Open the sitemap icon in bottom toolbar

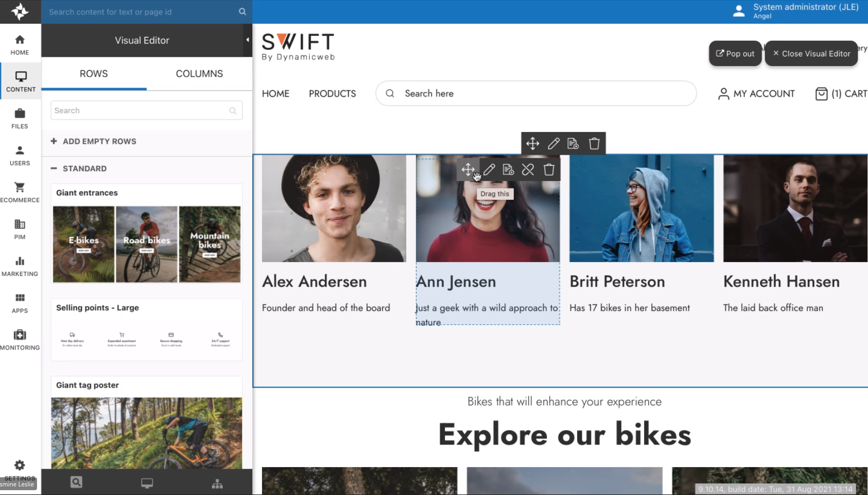[217, 483]
